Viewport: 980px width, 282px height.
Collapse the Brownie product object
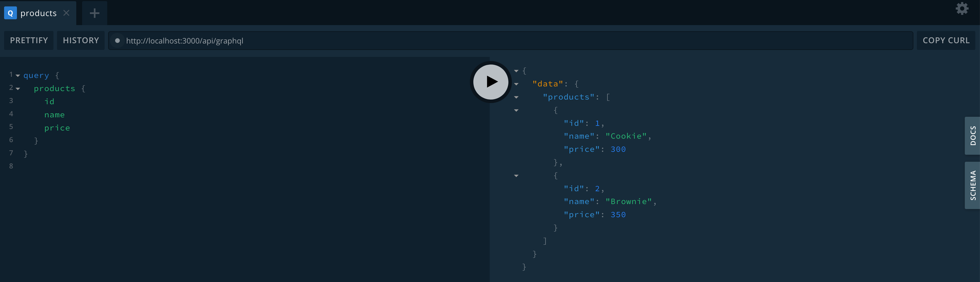tap(516, 175)
